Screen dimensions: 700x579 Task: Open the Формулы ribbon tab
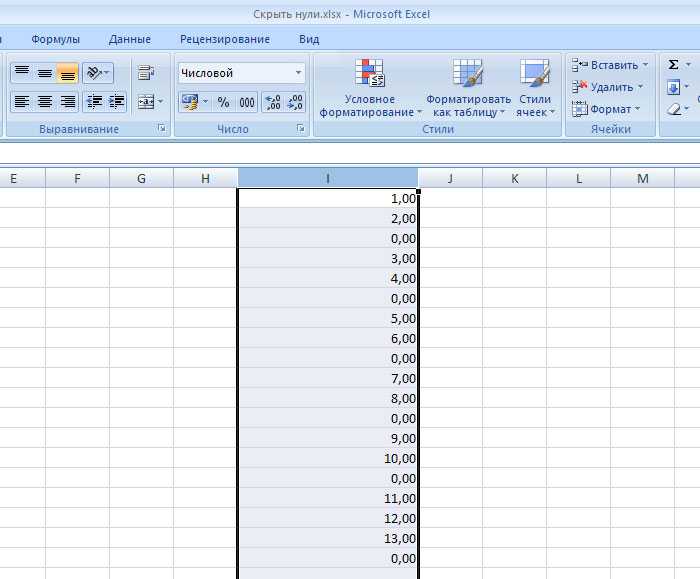pyautogui.click(x=55, y=39)
